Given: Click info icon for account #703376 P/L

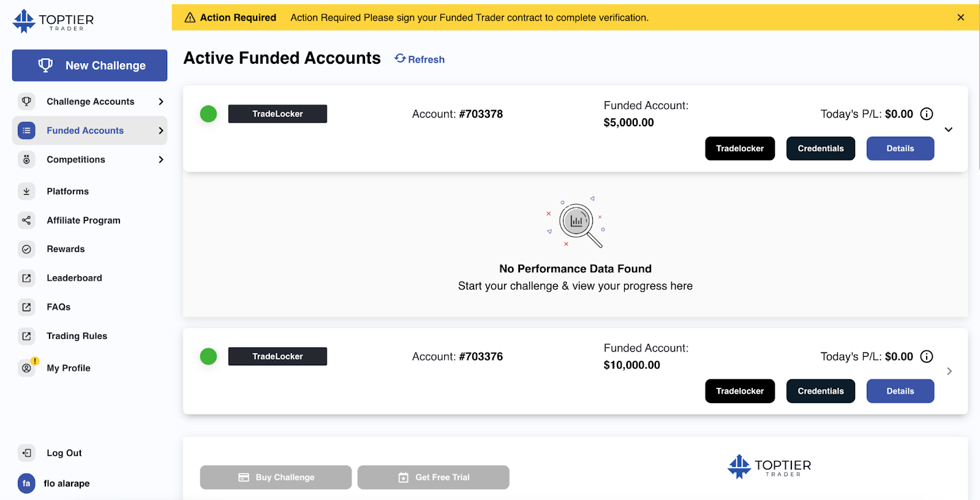Looking at the screenshot, I should pos(927,357).
